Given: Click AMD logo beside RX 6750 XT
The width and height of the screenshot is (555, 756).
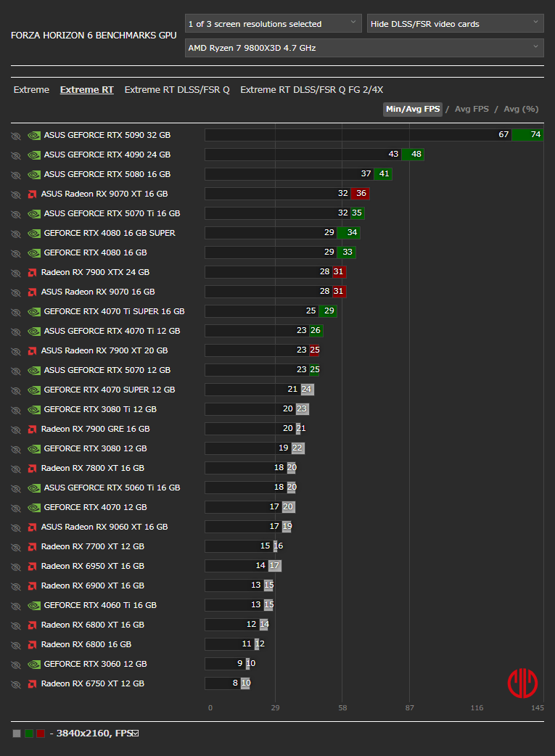Looking at the screenshot, I should coord(33,683).
